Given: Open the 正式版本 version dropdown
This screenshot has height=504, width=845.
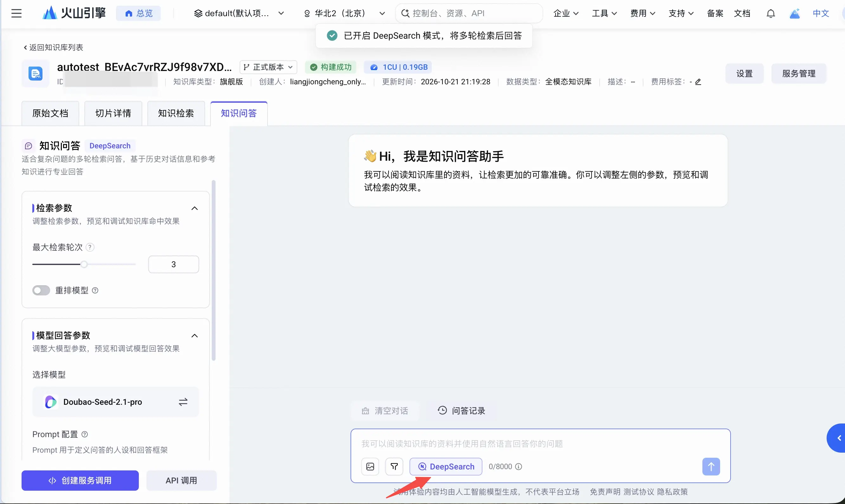Looking at the screenshot, I should (x=268, y=67).
